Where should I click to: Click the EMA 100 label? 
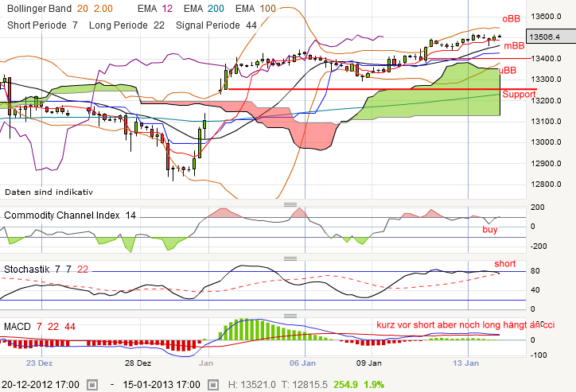pyautogui.click(x=255, y=9)
